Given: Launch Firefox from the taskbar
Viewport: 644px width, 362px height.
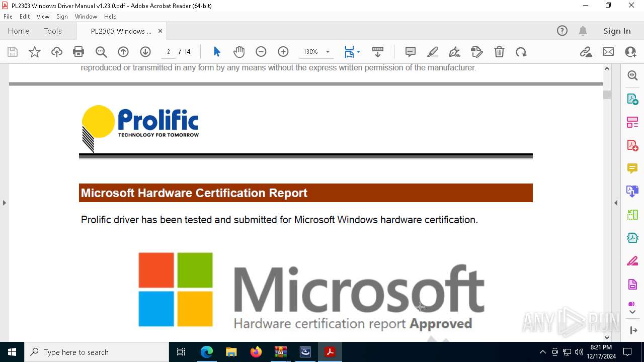Looking at the screenshot, I should [x=256, y=352].
